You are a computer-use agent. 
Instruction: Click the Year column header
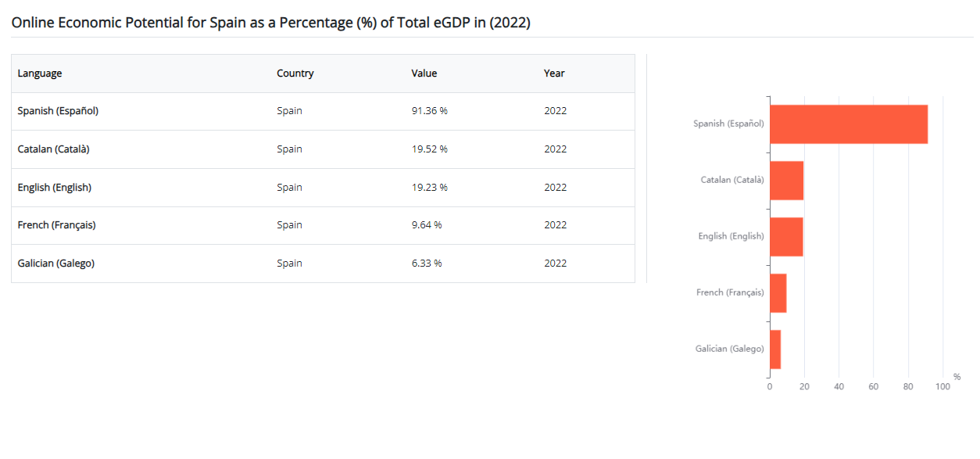554,74
